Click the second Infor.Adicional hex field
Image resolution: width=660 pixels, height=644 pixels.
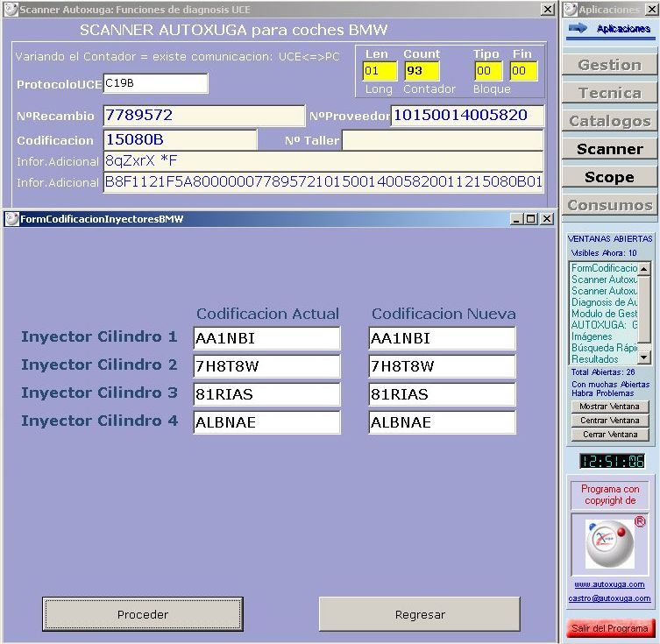[323, 181]
